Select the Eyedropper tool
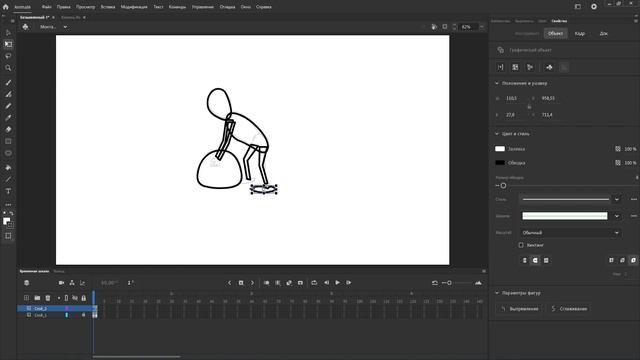 pos(8,118)
